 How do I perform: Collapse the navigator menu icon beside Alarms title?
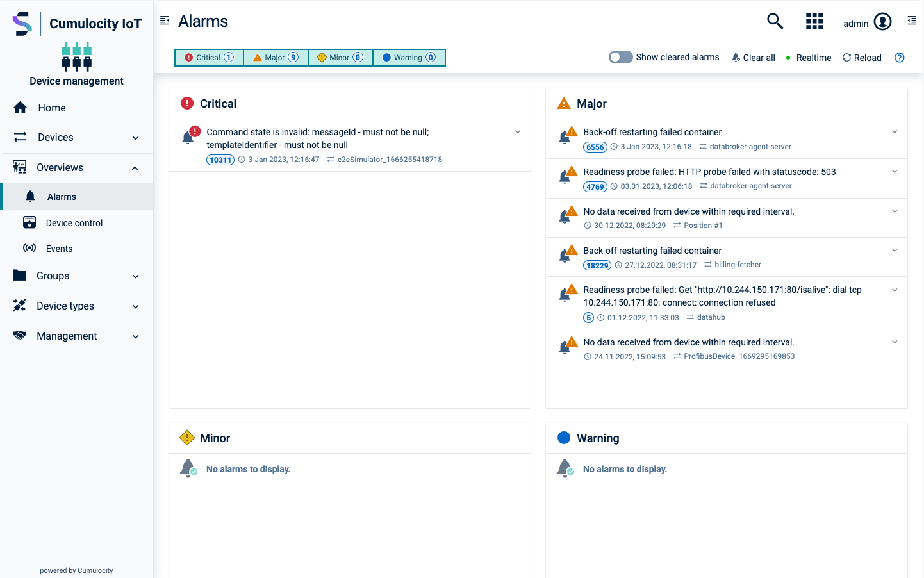point(165,21)
